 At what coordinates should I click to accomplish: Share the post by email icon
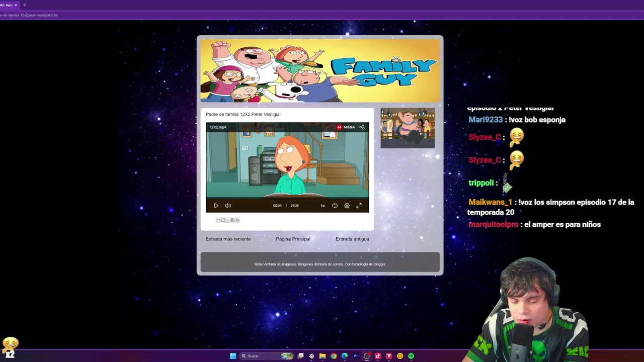218,220
